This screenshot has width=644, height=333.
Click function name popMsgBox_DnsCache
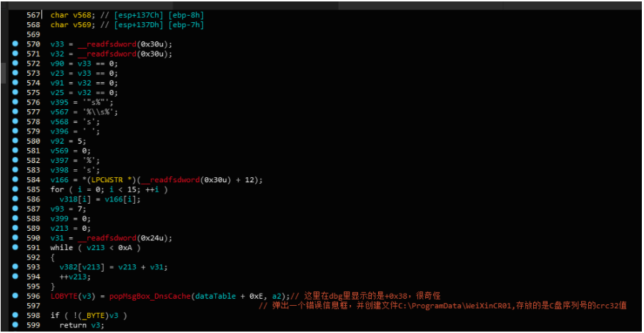tap(150, 296)
